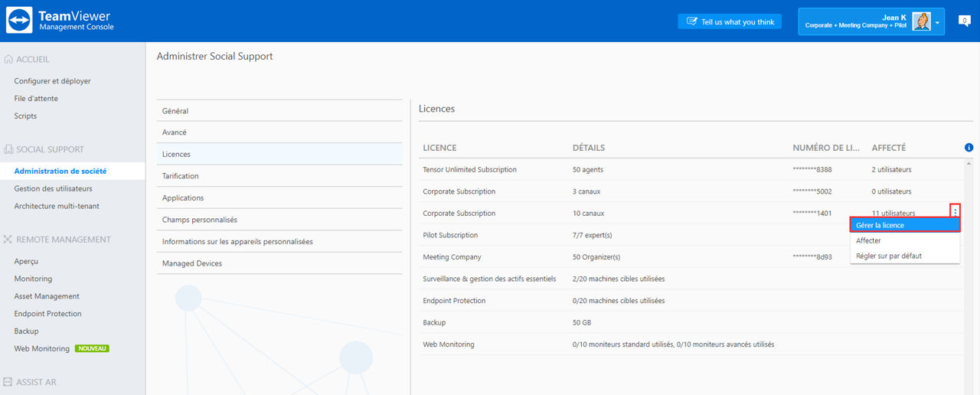Click the NUMÉRO DE LI... column header
980x395 pixels.
(826, 148)
